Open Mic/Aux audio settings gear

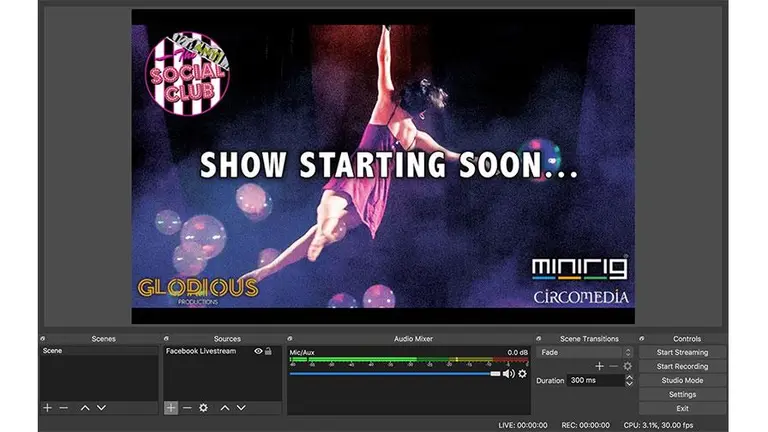(x=522, y=374)
